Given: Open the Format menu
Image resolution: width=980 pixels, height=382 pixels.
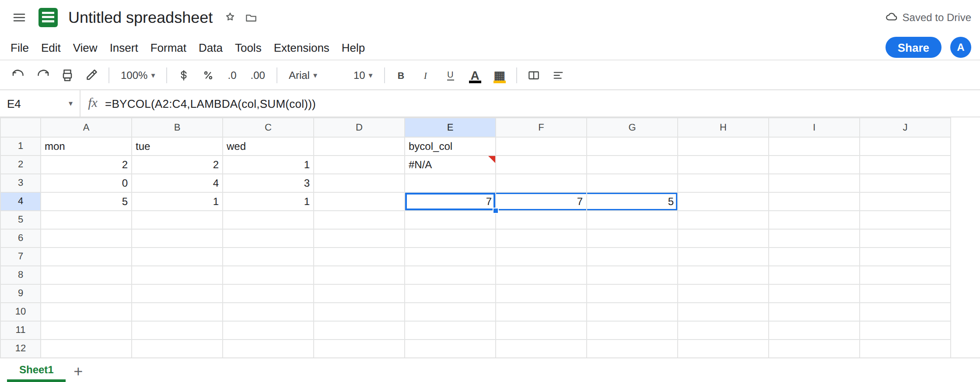Looking at the screenshot, I should point(168,48).
